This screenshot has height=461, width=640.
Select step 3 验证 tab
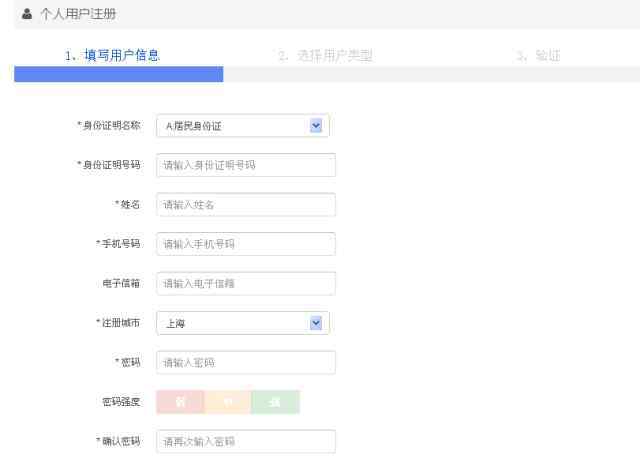coord(538,56)
